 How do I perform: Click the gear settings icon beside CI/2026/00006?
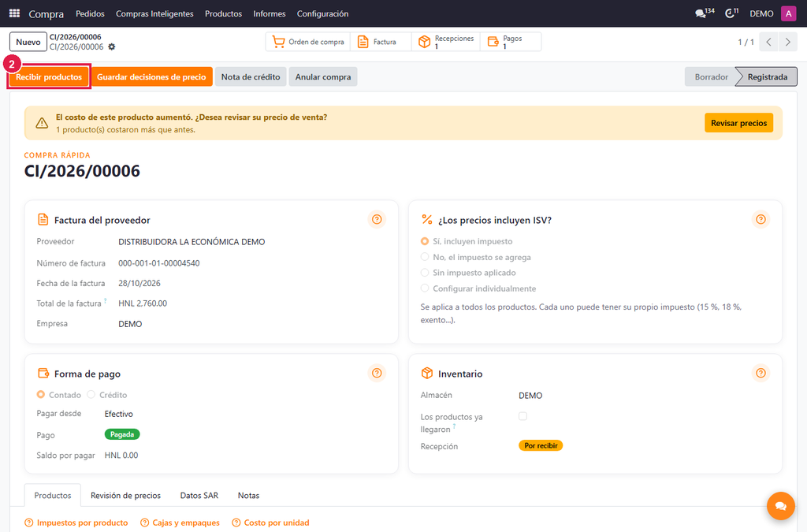pyautogui.click(x=112, y=47)
